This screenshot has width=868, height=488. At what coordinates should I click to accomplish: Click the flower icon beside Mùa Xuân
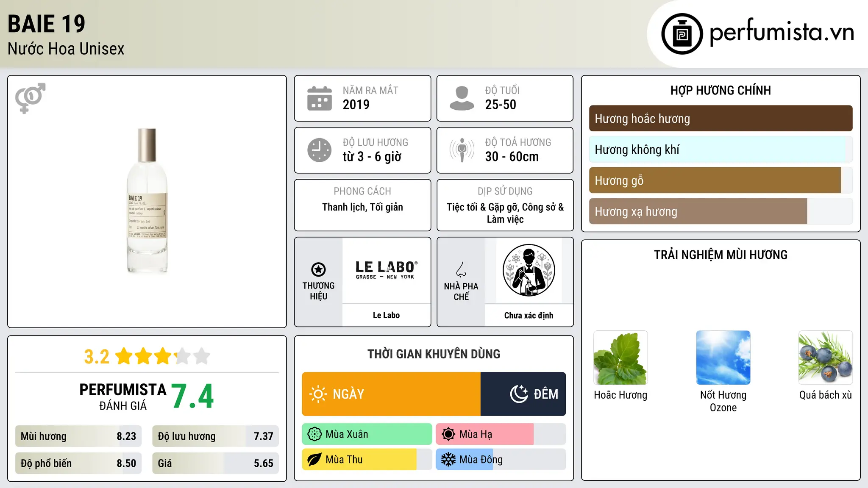point(314,434)
